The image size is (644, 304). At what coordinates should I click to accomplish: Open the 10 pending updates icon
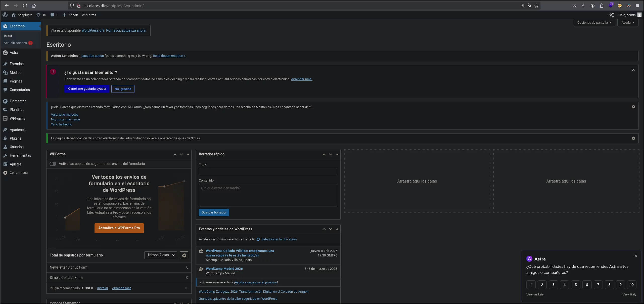38,15
